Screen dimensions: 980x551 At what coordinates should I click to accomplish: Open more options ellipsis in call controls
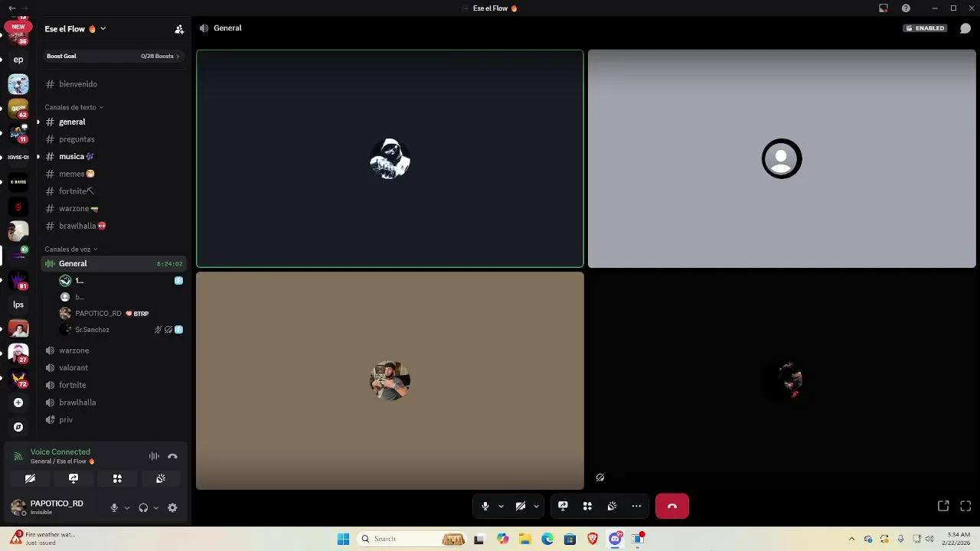tap(636, 506)
